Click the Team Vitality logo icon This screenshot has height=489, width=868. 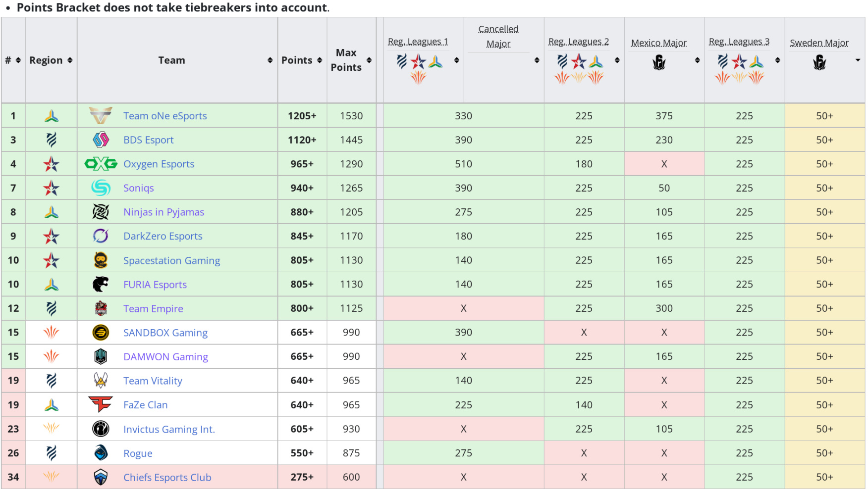[101, 381]
